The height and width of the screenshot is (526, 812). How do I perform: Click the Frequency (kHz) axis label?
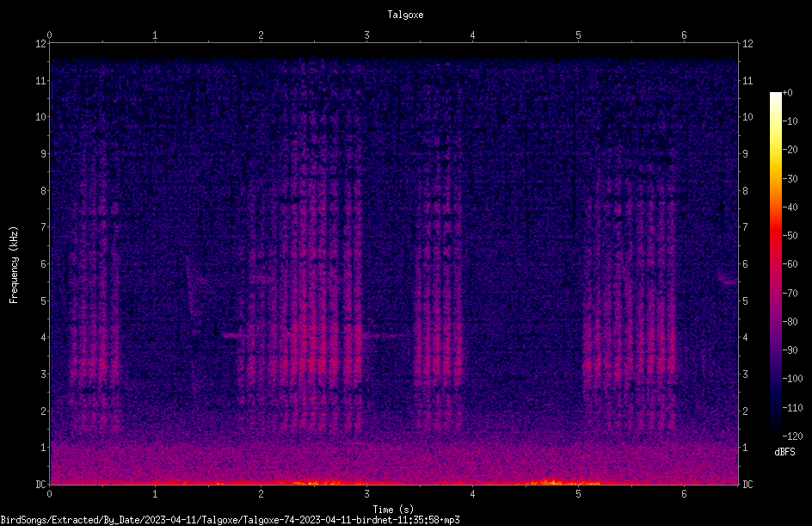[14, 264]
